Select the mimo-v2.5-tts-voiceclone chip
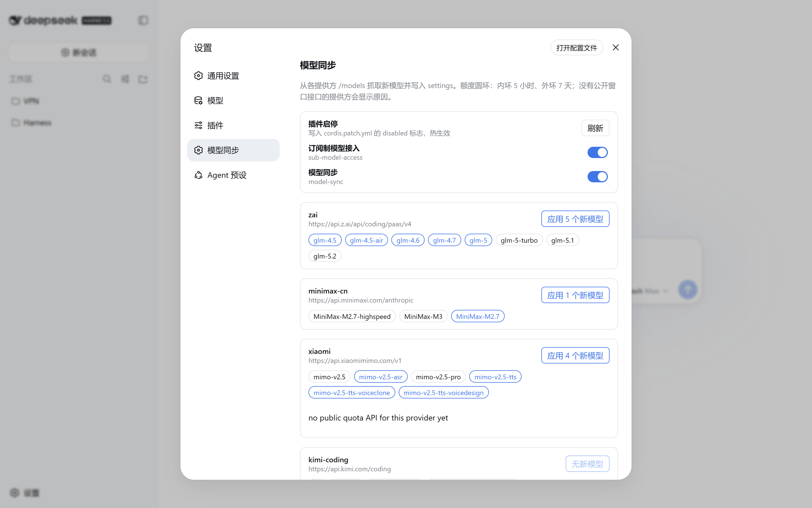Screen dimensions: 812x508 (x=351, y=392)
